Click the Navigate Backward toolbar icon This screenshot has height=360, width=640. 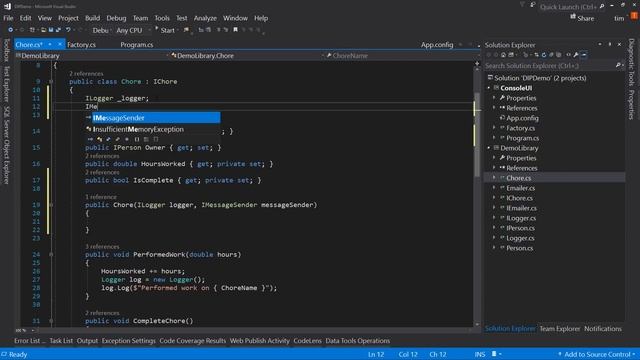[11, 30]
